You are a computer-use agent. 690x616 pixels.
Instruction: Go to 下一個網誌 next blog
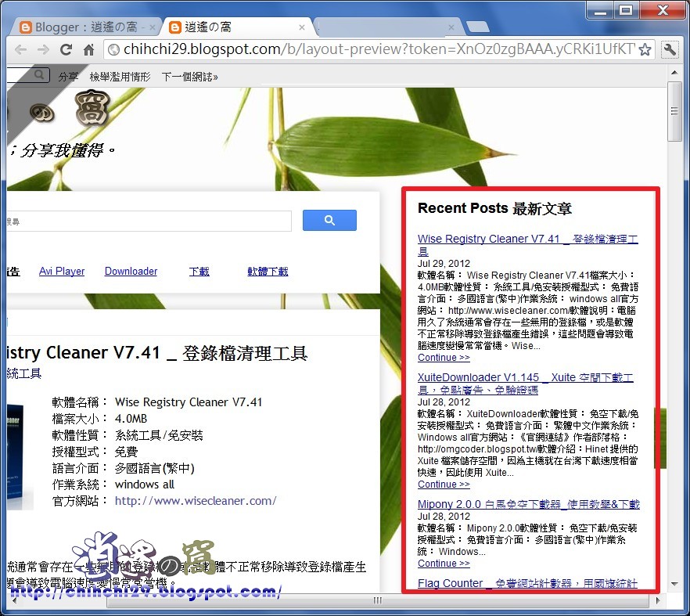click(x=189, y=77)
